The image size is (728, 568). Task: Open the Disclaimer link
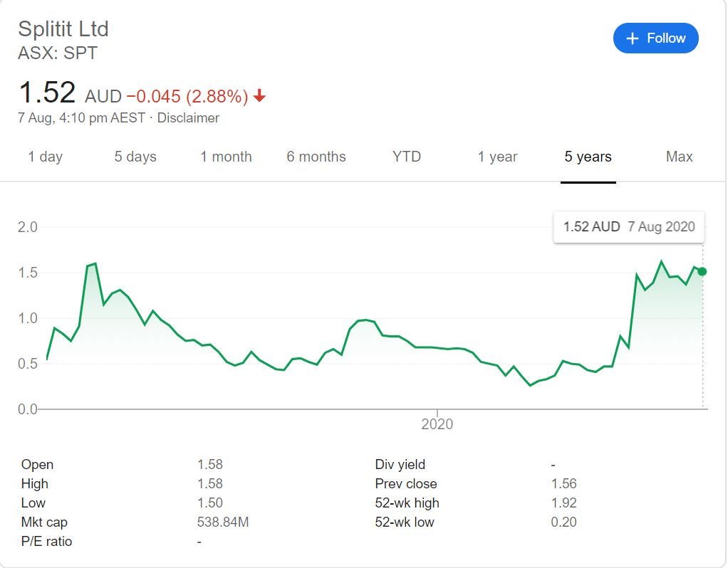click(188, 118)
